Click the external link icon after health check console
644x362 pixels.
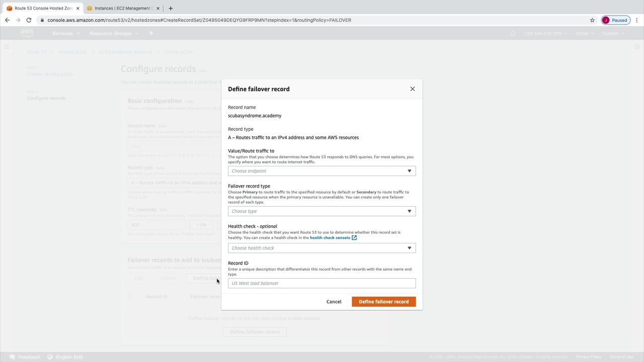pos(354,238)
